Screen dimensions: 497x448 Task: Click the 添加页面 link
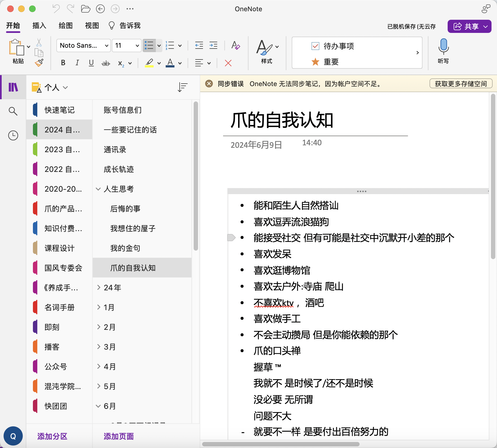118,436
